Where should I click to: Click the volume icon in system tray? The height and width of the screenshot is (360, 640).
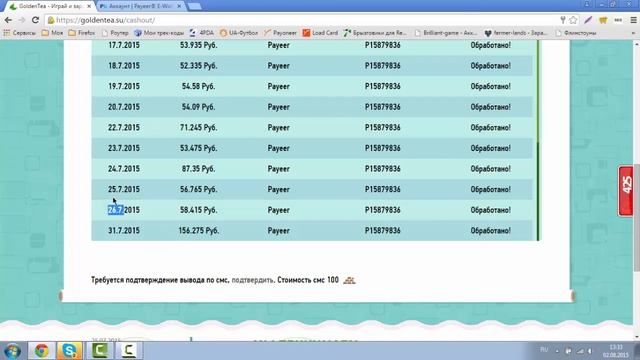(x=589, y=351)
